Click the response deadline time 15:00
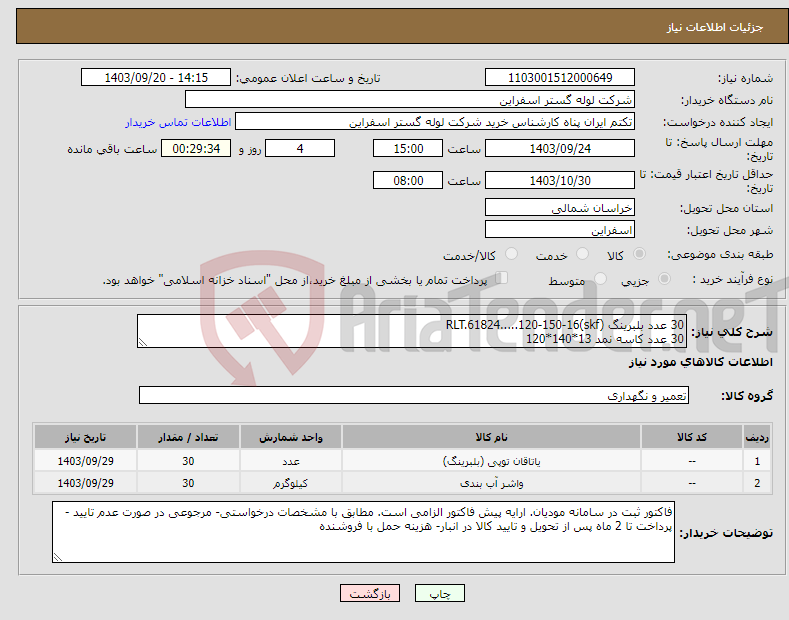The width and height of the screenshot is (789, 620). tap(408, 148)
